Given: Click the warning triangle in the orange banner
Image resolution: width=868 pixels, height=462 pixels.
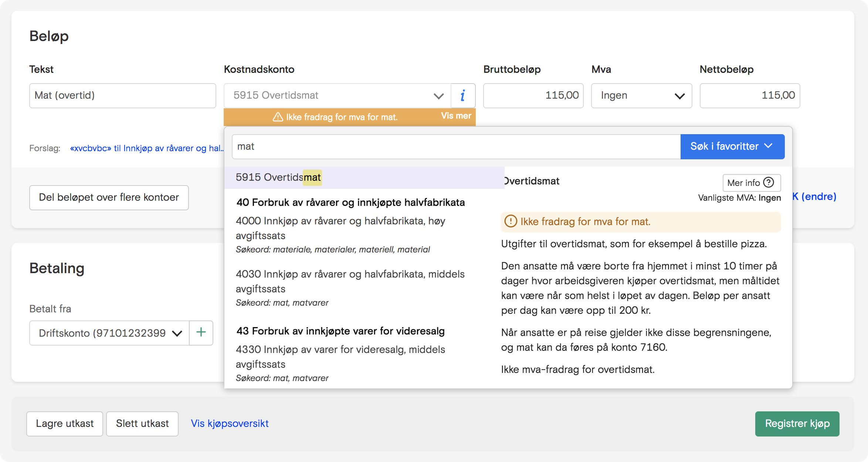Looking at the screenshot, I should click(278, 117).
